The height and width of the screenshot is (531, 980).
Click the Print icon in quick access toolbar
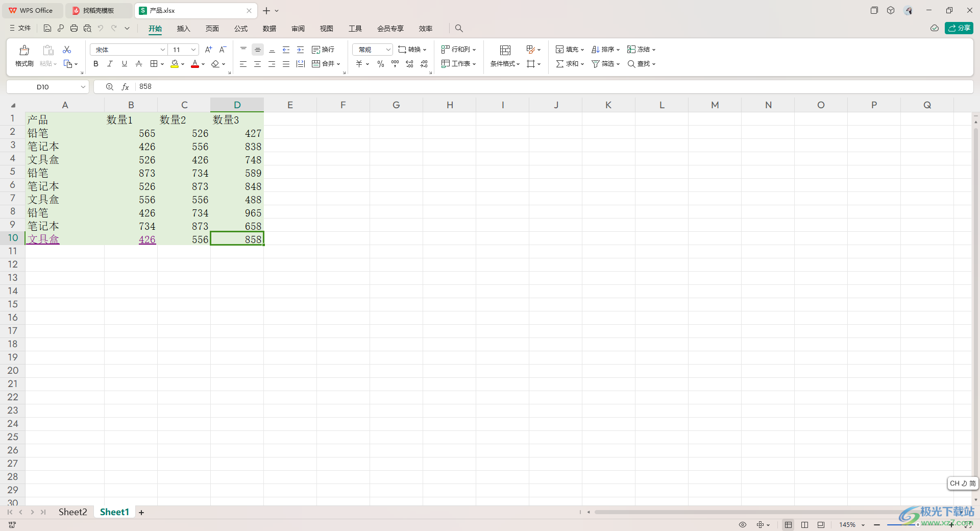point(74,29)
